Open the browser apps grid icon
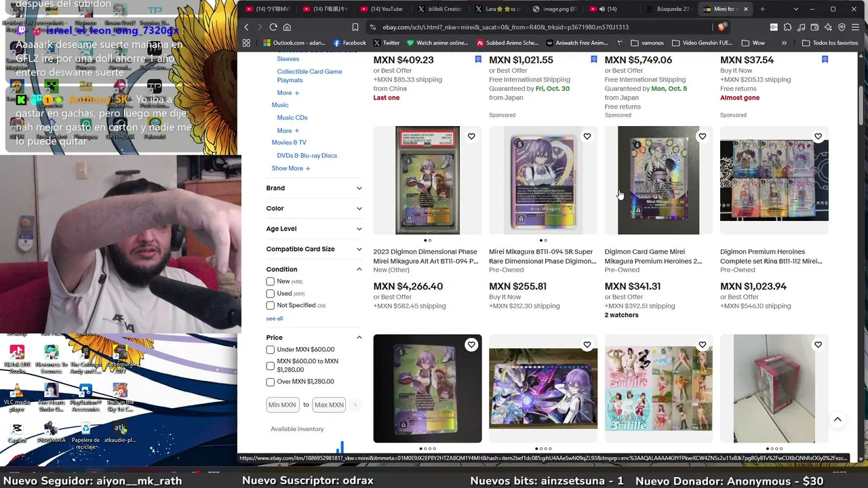Viewport: 868px width, 488px height. pyautogui.click(x=246, y=43)
